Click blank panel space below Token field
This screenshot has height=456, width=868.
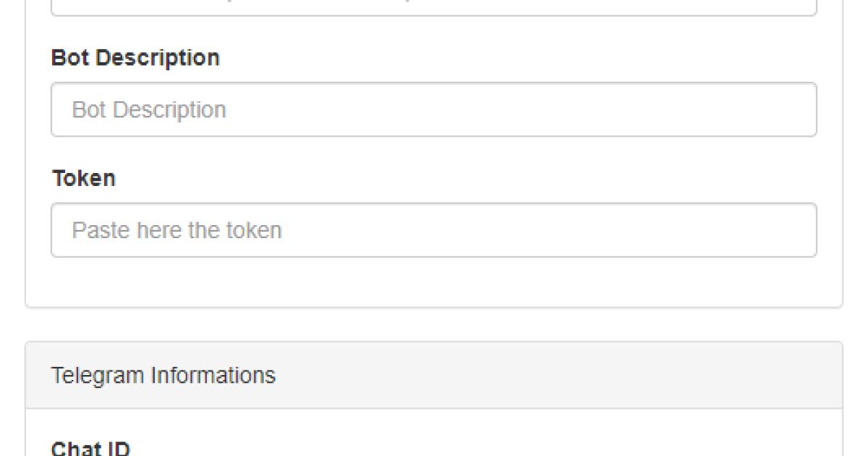434,282
